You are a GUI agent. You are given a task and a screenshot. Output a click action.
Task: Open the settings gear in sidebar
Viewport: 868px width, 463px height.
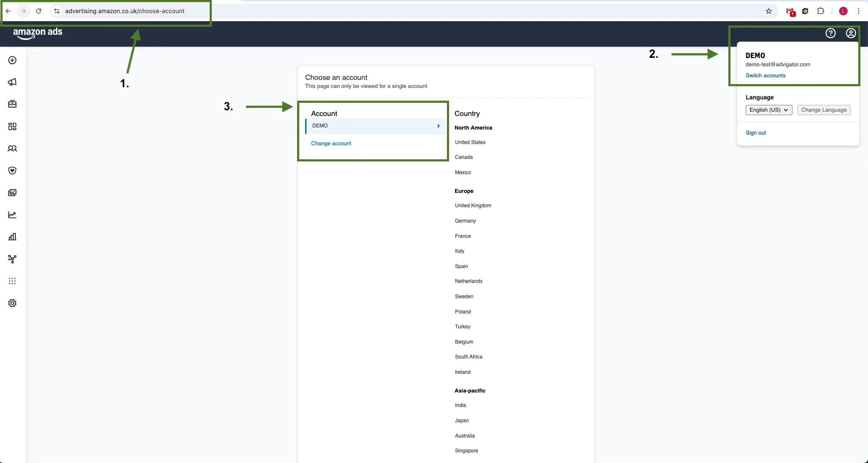pyautogui.click(x=12, y=303)
